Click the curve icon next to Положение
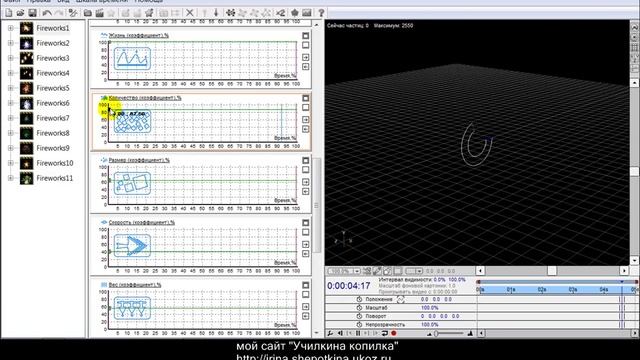640x360 pixels. (x=400, y=300)
